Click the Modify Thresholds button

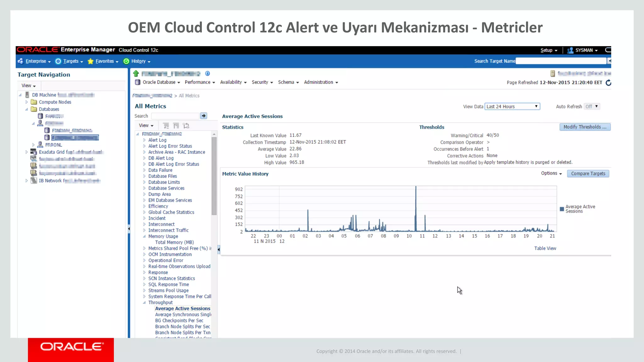(585, 127)
